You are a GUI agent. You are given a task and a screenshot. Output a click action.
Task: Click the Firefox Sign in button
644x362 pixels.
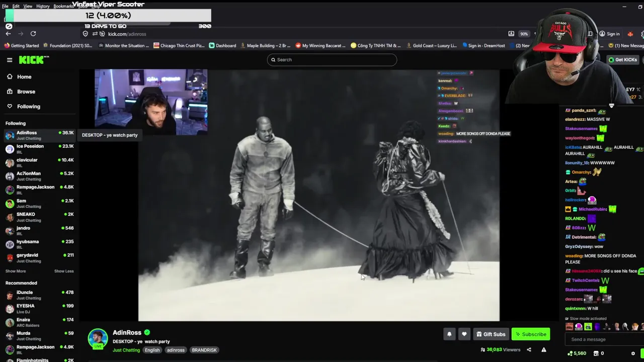pyautogui.click(x=609, y=34)
